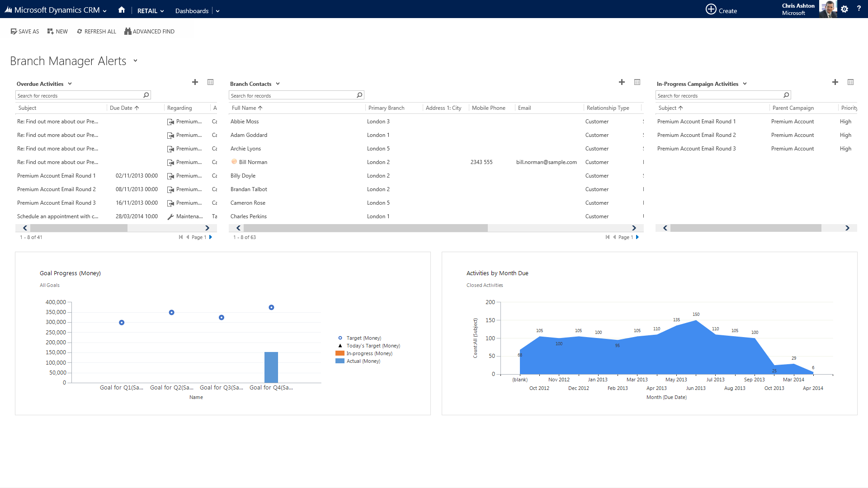This screenshot has width=868, height=488.
Task: Click the Home icon in navigation bar
Action: pyautogui.click(x=121, y=10)
